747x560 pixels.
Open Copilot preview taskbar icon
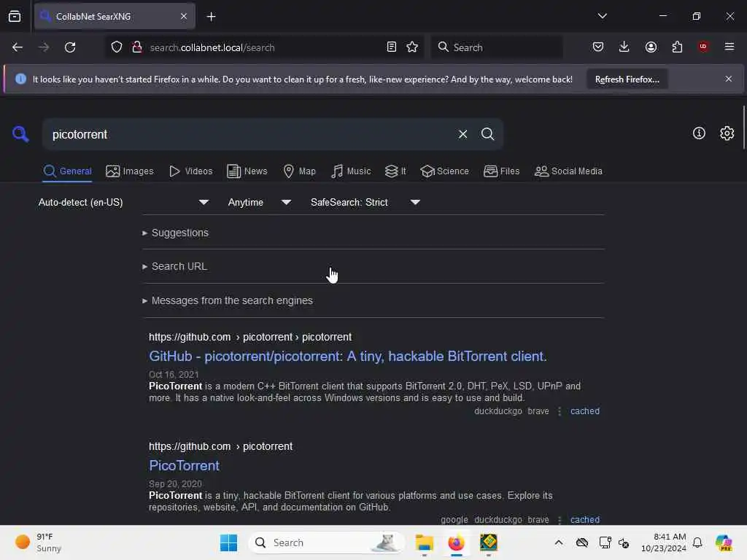tap(724, 542)
